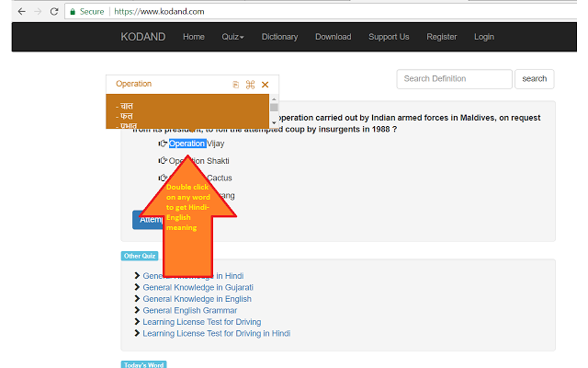Open General English Grammar quiz
This screenshot has height=368, width=588.
[190, 311]
